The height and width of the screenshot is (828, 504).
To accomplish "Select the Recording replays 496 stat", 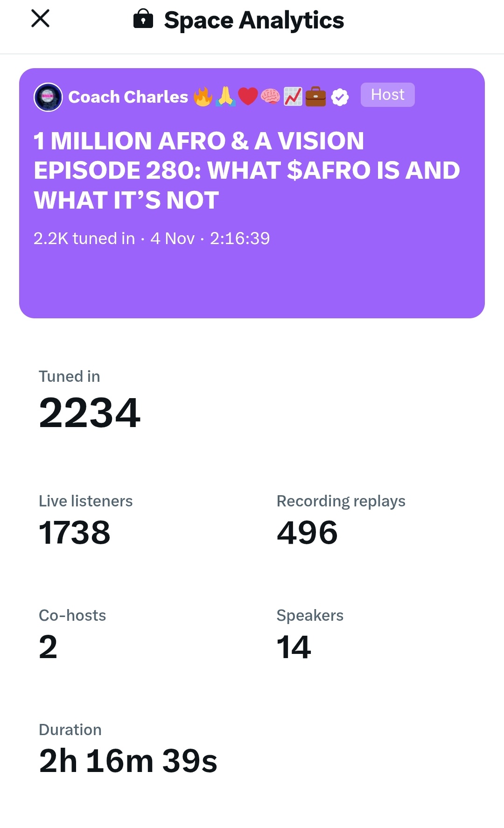I will click(x=307, y=532).
